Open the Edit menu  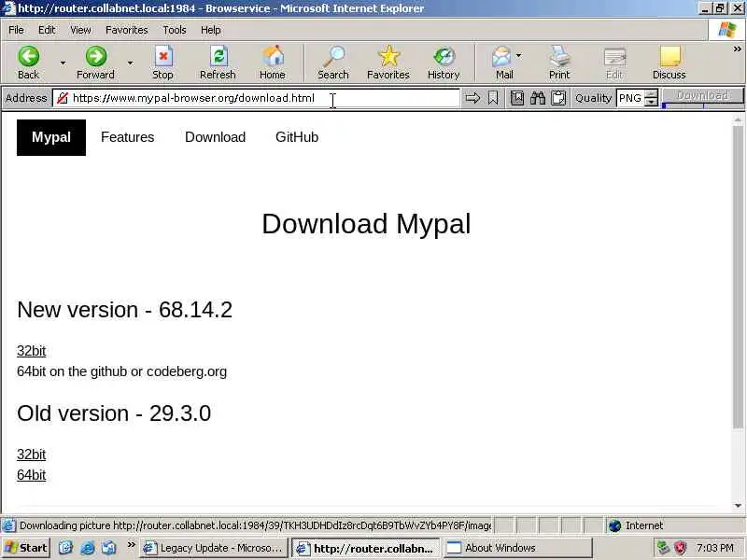tap(47, 30)
